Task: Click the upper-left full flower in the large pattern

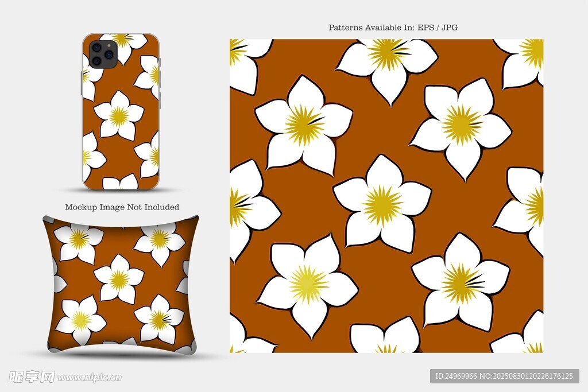Action: (304, 125)
